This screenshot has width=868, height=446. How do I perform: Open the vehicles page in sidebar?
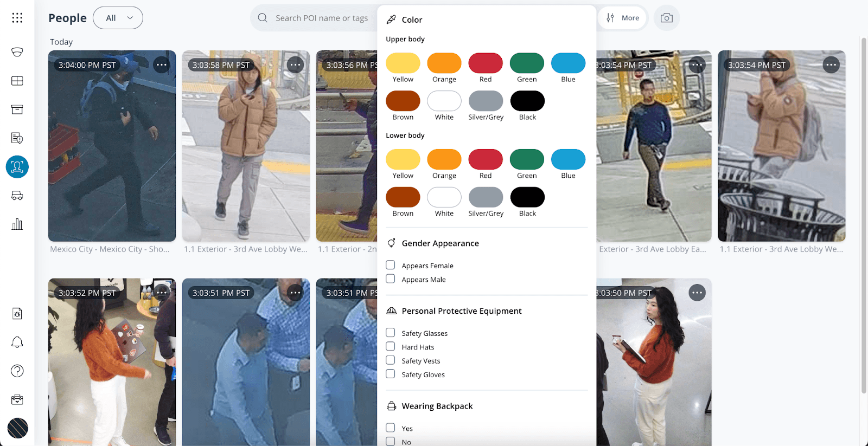(17, 196)
